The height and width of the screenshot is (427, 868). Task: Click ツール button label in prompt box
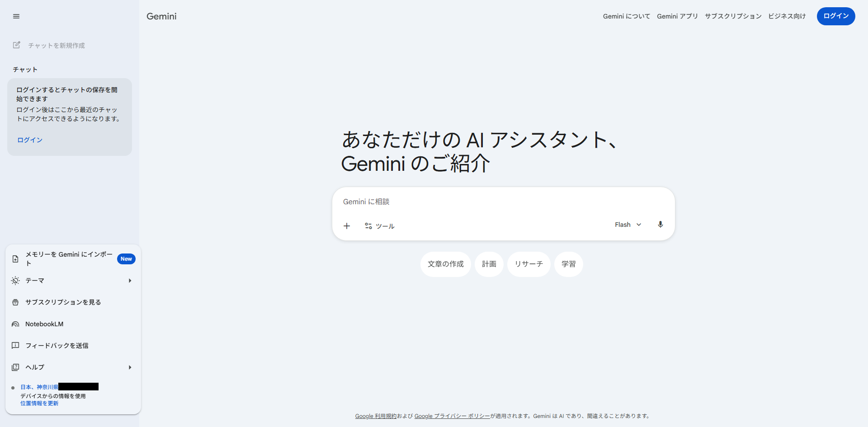(385, 226)
